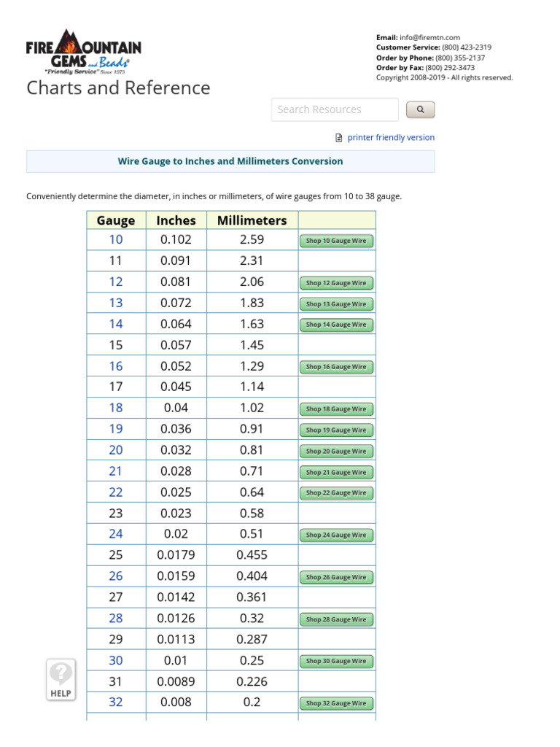Select the gauge 15 cell
Image resolution: width=560 pixels, height=747 pixels.
pyautogui.click(x=116, y=345)
